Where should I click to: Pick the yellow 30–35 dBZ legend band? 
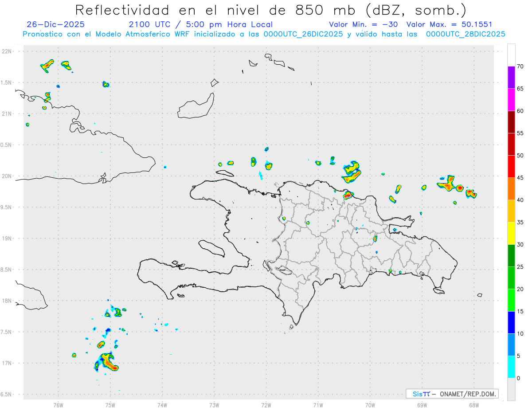(x=511, y=233)
